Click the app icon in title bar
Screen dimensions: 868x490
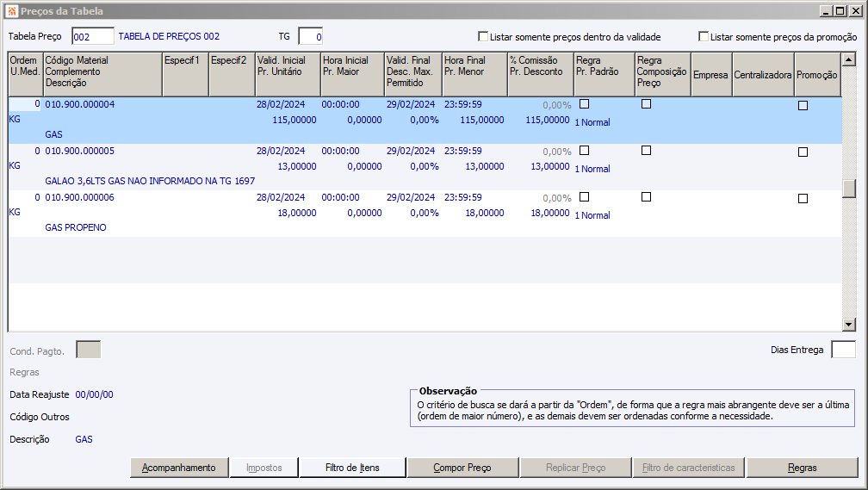11,11
